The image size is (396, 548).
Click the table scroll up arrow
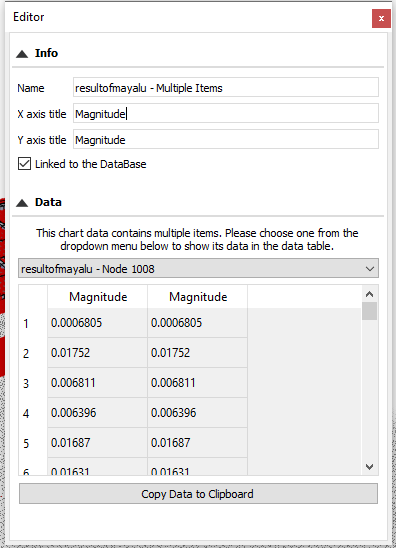[x=369, y=294]
